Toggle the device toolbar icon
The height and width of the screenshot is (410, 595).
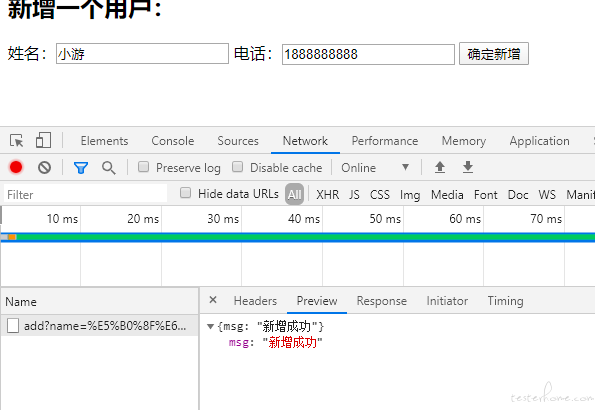[x=43, y=140]
